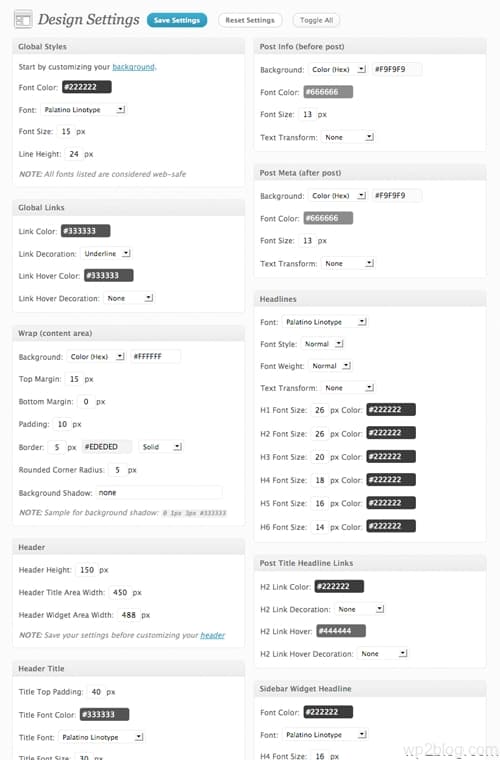Collapse the Global Links section header
This screenshot has height=760, width=500.
128,207
